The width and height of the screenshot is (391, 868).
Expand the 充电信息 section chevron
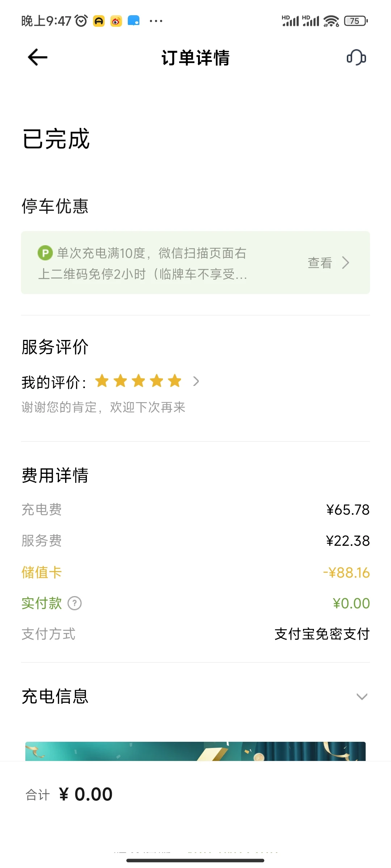362,696
